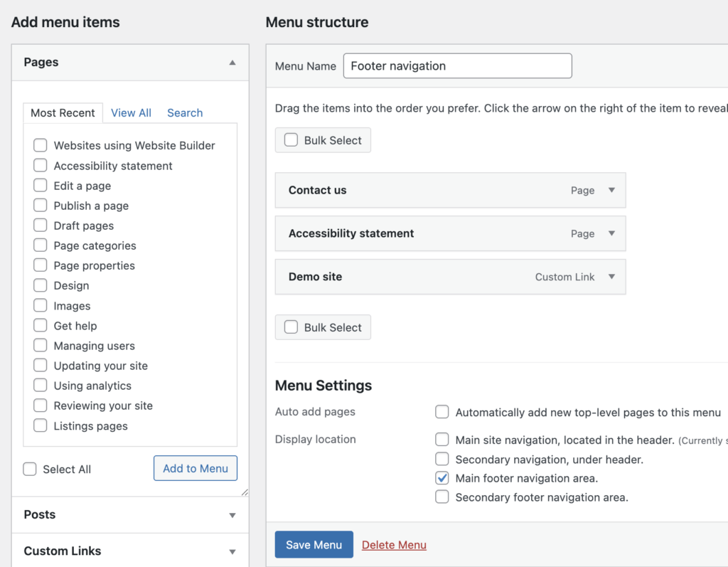Image resolution: width=728 pixels, height=567 pixels.
Task: Enable Select All pages checkbox
Action: [30, 470]
